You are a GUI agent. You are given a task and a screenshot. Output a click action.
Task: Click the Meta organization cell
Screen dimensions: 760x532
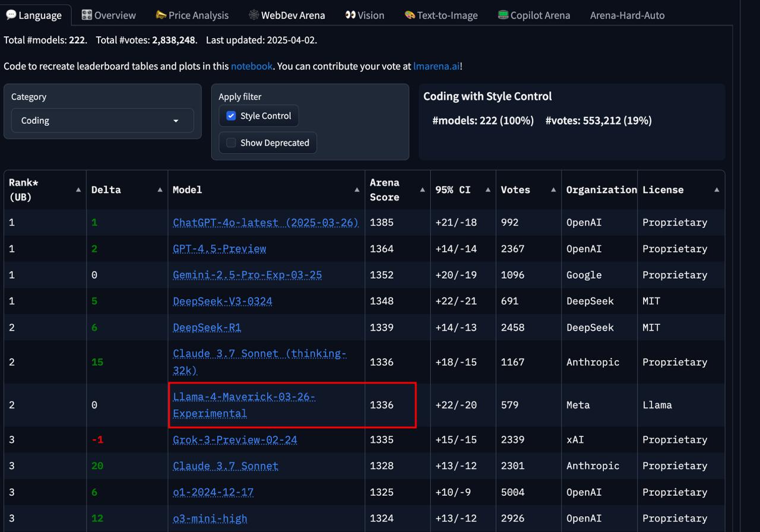(x=599, y=405)
